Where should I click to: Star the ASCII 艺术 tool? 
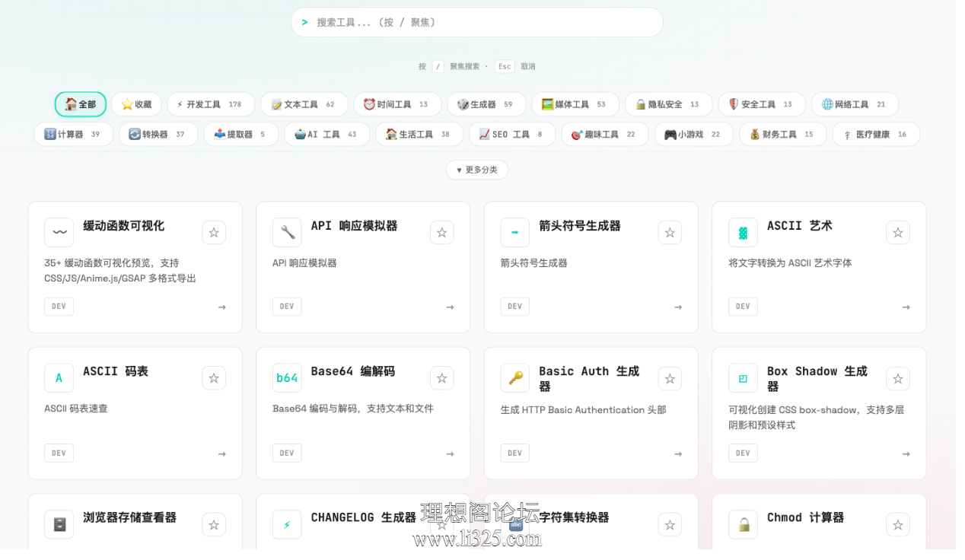[x=898, y=233]
